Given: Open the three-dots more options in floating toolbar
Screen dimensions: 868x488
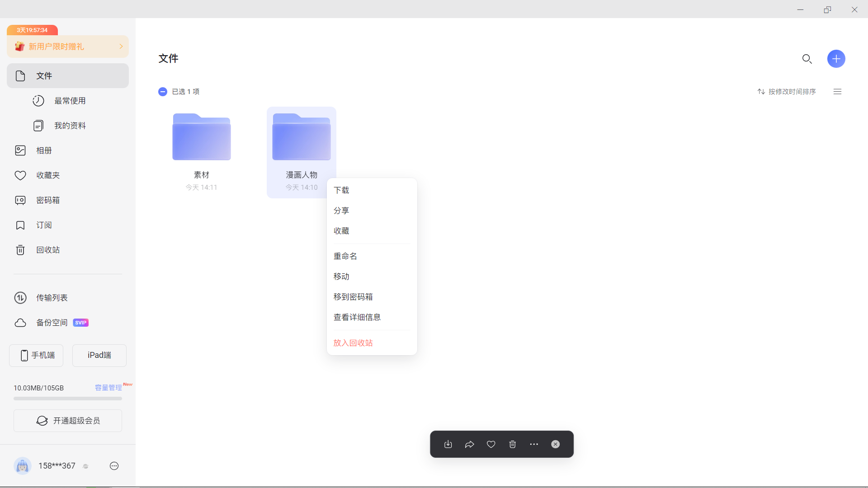Looking at the screenshot, I should tap(534, 444).
